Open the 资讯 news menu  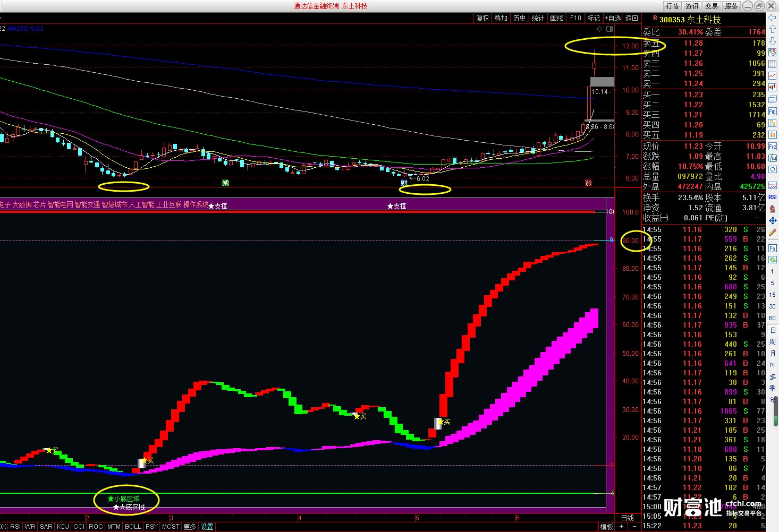(692, 6)
